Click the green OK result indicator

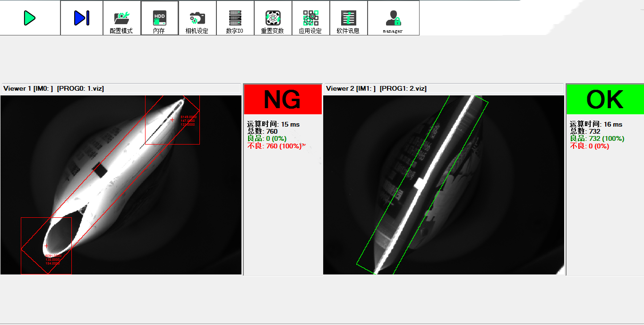click(604, 99)
